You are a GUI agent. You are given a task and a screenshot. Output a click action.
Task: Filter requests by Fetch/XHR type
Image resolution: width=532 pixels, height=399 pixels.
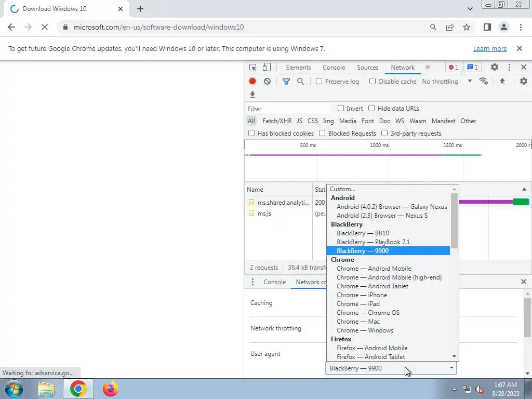pos(277,121)
